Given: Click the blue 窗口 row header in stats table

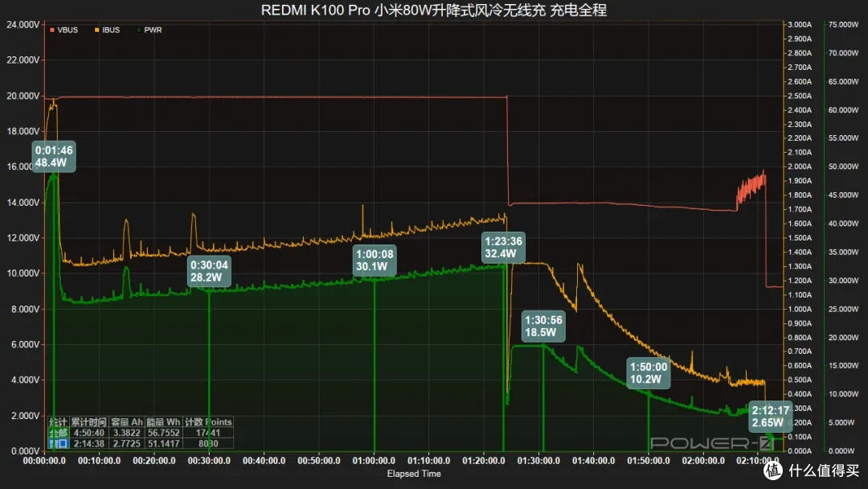Looking at the screenshot, I should [59, 443].
